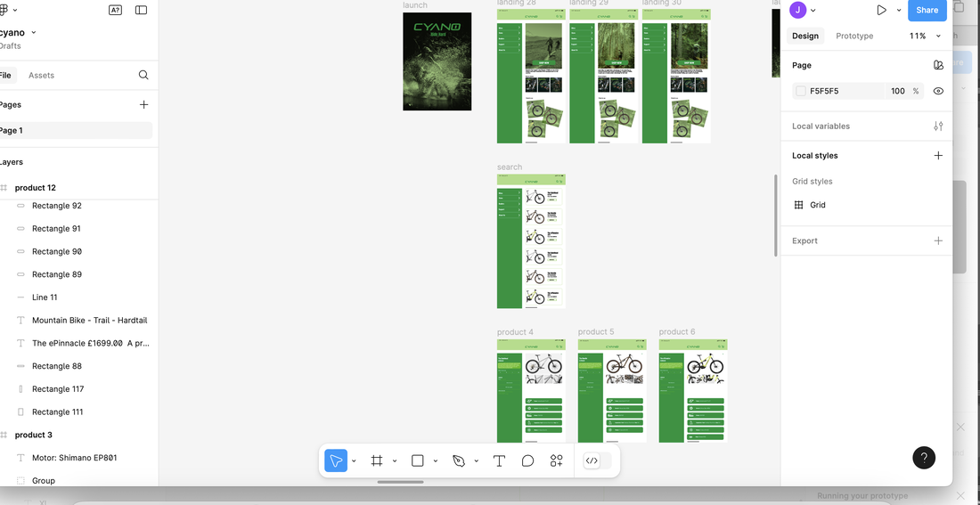Switch to the File tab
Screen dimensions: 980x505
[x=5, y=75]
